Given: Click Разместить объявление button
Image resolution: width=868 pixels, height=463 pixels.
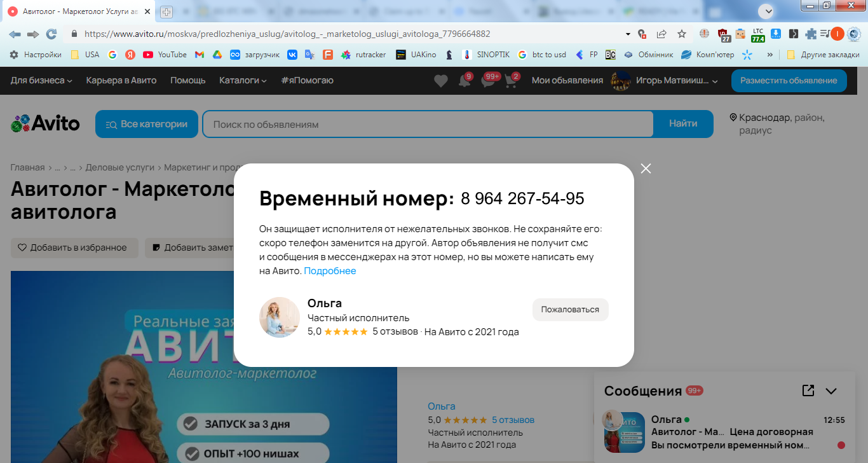Looking at the screenshot, I should point(789,81).
